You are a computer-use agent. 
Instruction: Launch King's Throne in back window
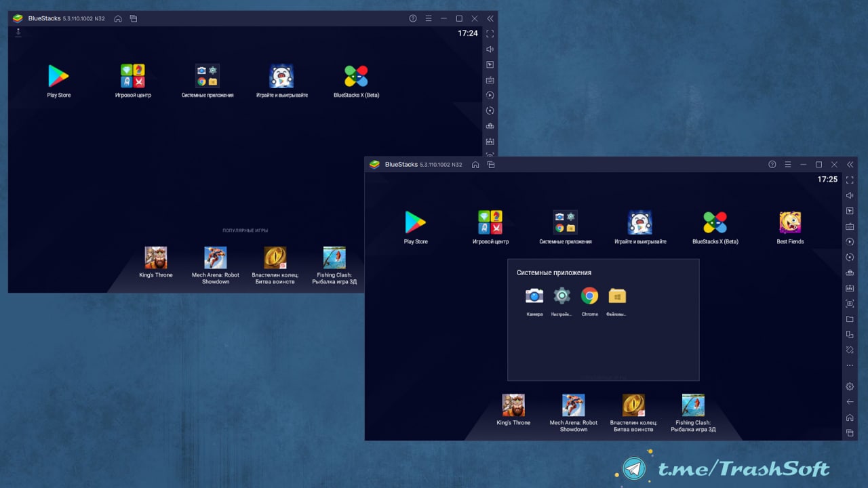(156, 258)
